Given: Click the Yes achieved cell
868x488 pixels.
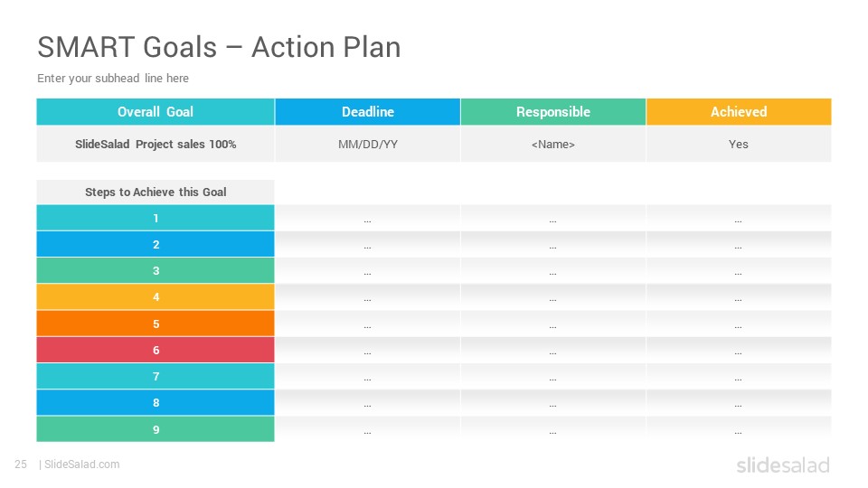Looking at the screenshot, I should pyautogui.click(x=739, y=144).
